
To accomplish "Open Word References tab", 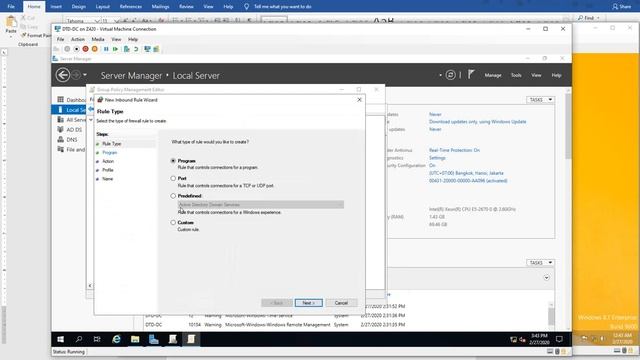I will 131,7.
